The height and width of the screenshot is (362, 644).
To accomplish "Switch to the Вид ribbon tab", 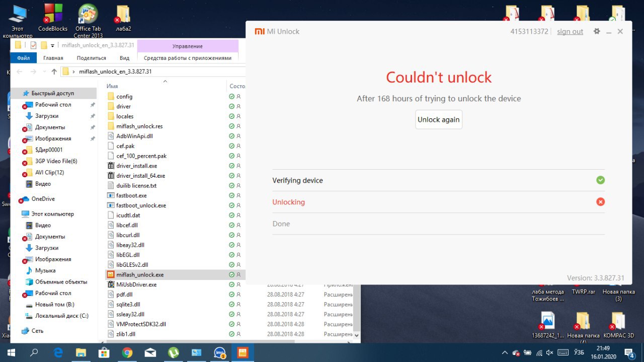I will [x=125, y=58].
